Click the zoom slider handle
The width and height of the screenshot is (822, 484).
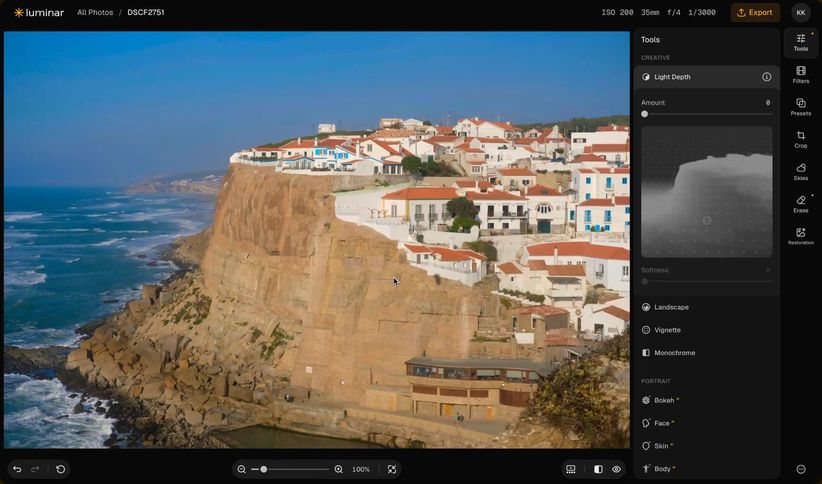pyautogui.click(x=264, y=469)
